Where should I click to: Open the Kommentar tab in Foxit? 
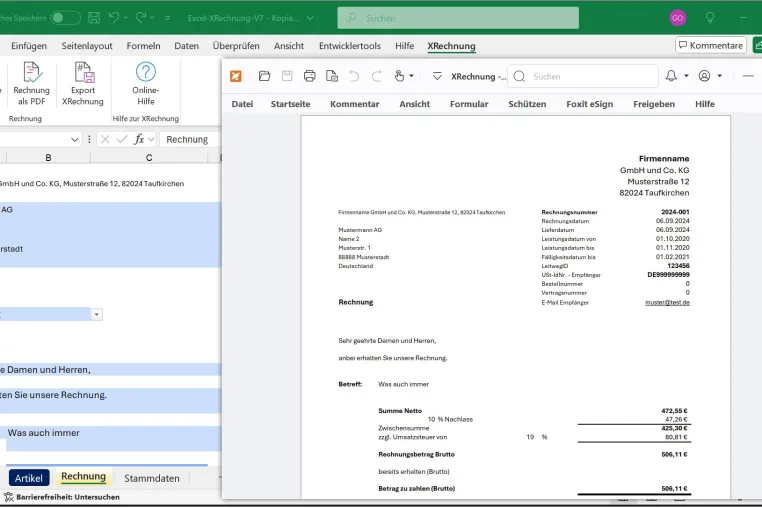pyautogui.click(x=355, y=104)
